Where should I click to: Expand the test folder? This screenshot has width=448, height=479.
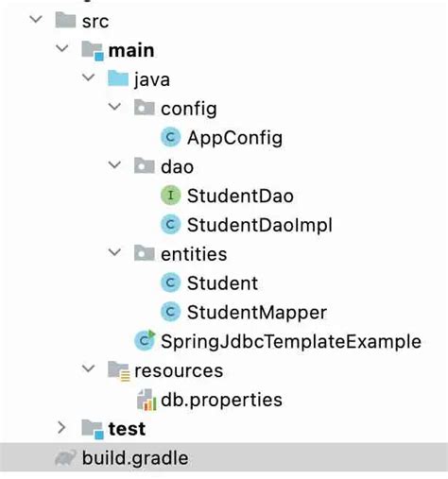point(61,428)
